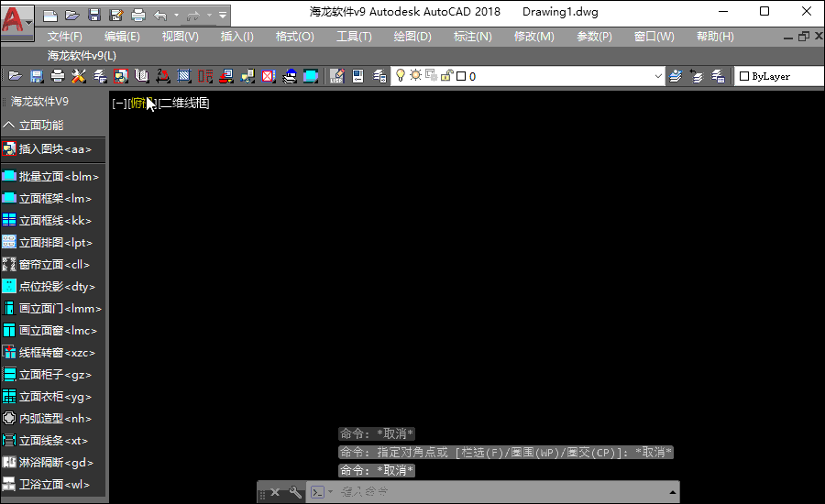Open the 编辑(E) menu
825x504 pixels.
point(122,37)
